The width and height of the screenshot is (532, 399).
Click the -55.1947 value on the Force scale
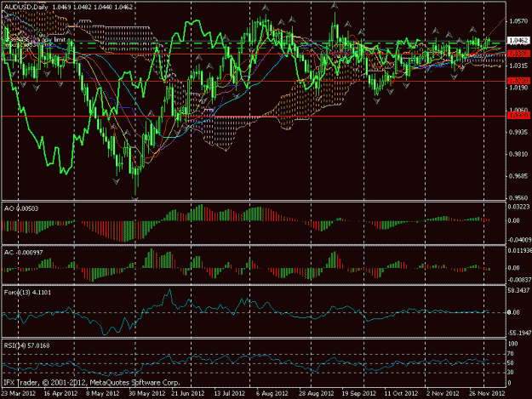click(519, 333)
